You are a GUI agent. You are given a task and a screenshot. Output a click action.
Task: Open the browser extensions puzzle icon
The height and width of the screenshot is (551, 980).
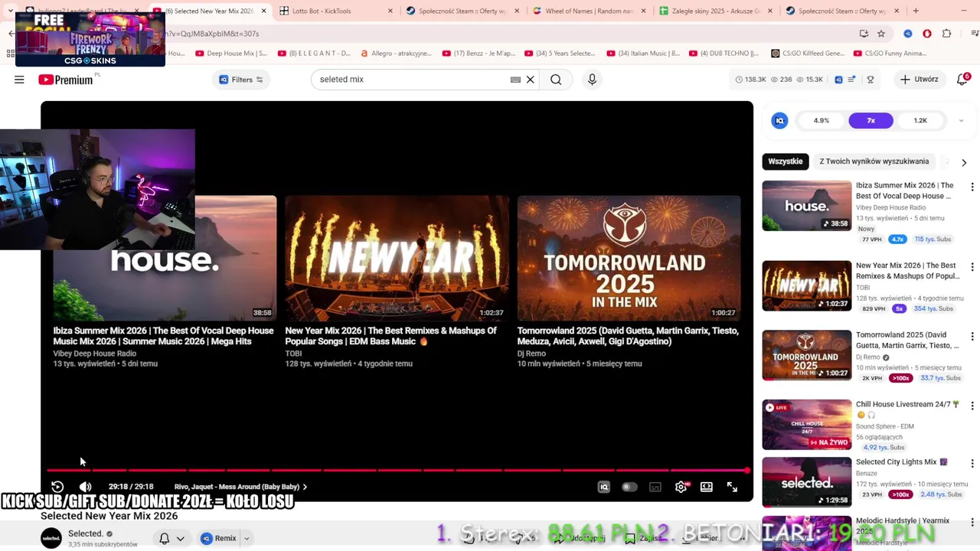[x=947, y=34]
